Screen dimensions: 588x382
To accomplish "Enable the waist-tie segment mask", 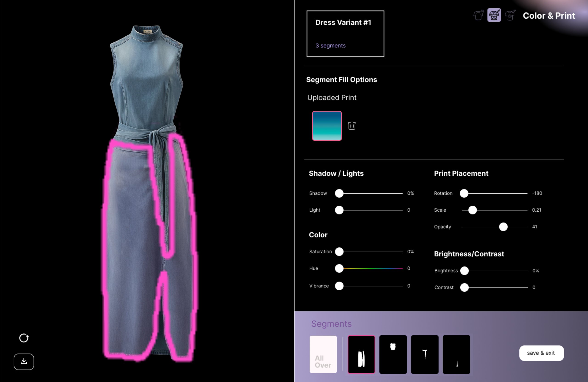I will (x=424, y=355).
